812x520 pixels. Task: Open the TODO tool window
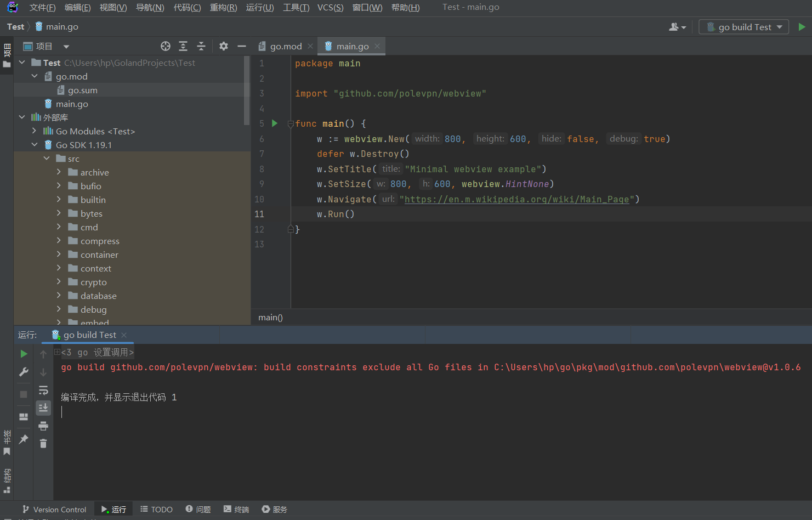pos(156,510)
